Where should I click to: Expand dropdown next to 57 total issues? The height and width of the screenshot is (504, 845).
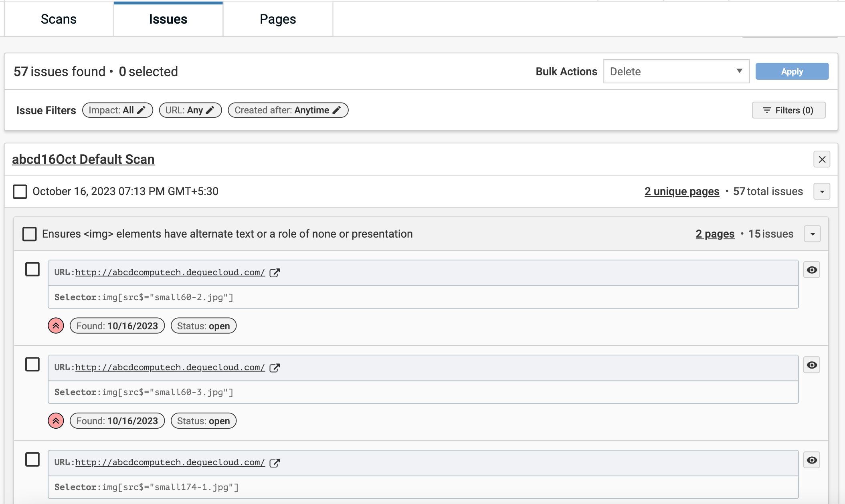[822, 192]
